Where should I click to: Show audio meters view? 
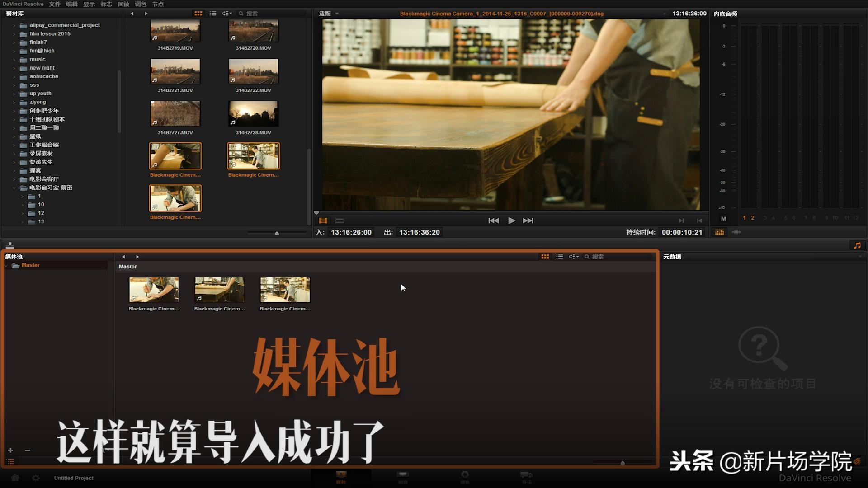pyautogui.click(x=719, y=232)
